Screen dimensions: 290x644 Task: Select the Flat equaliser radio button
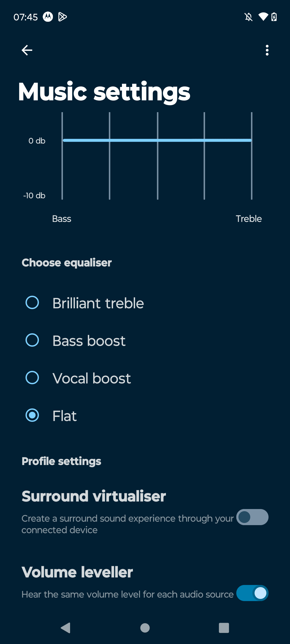[32, 415]
